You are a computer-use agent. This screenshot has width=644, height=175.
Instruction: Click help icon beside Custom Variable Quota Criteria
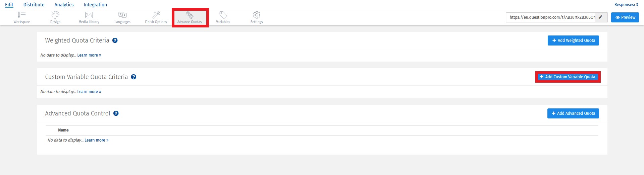click(133, 77)
